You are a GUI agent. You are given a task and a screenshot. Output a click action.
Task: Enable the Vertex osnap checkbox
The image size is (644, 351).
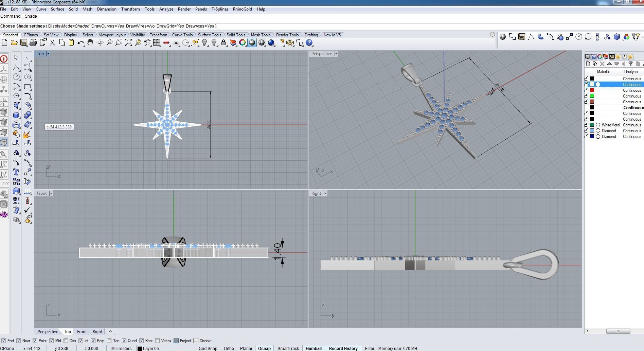158,340
